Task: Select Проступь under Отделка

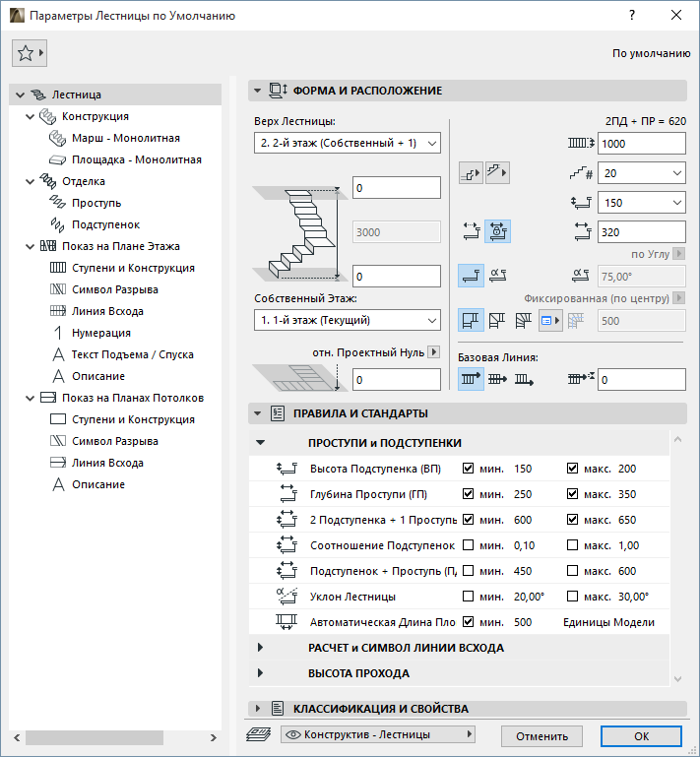Action: [x=96, y=203]
